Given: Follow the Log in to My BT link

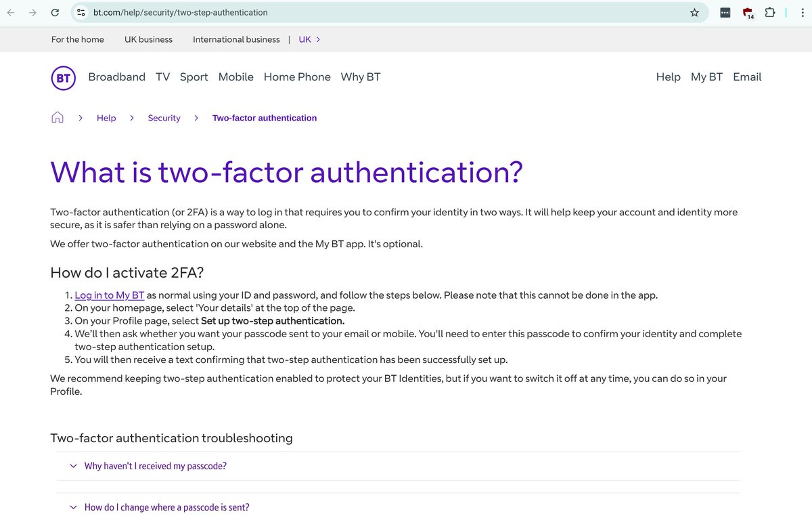Looking at the screenshot, I should [x=110, y=295].
